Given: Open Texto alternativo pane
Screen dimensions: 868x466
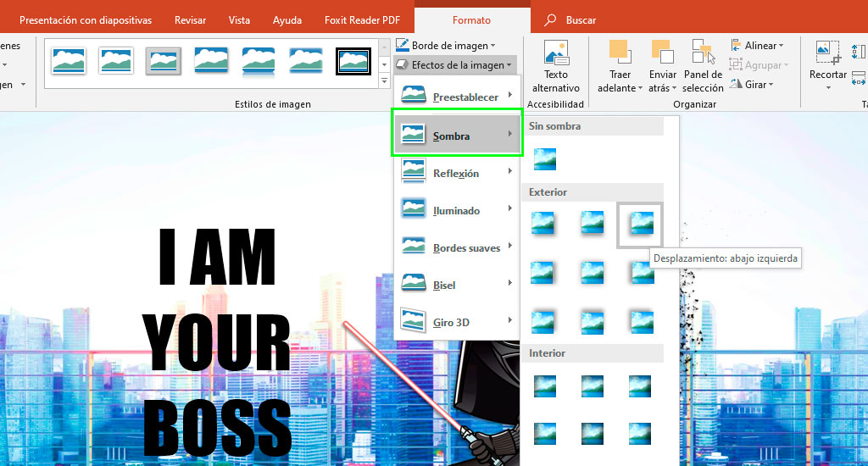Looking at the screenshot, I should [556, 66].
